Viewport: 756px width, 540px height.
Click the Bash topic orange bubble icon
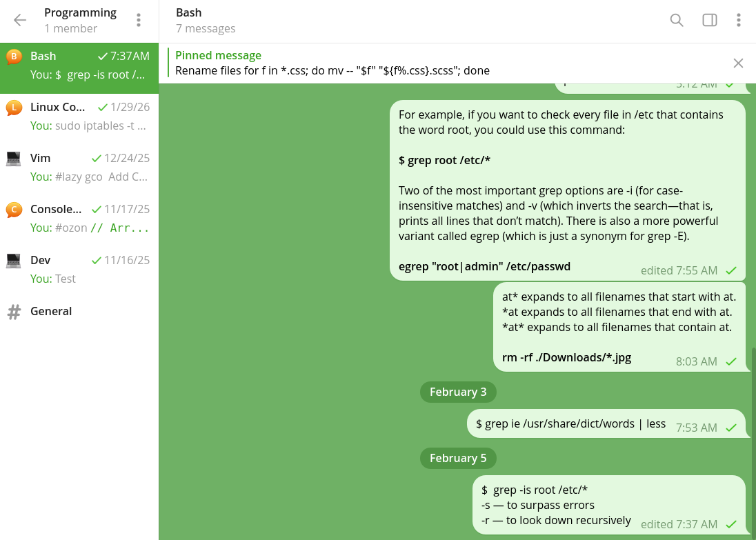coord(13,57)
